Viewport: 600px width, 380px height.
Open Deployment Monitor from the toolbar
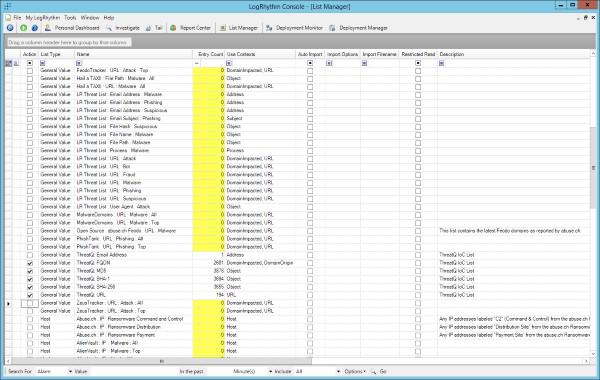click(x=294, y=28)
